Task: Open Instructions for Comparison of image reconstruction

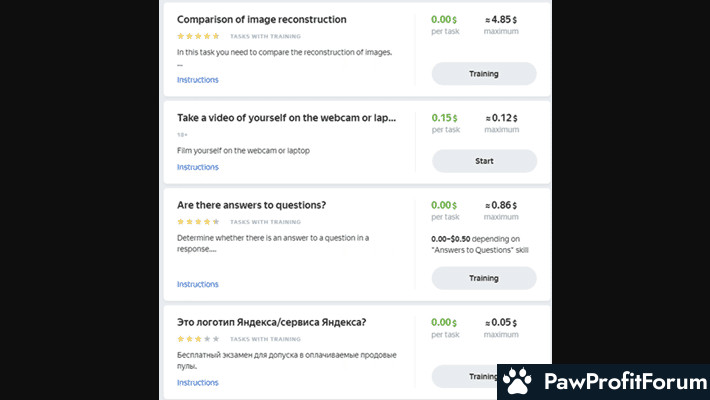Action: click(x=197, y=80)
